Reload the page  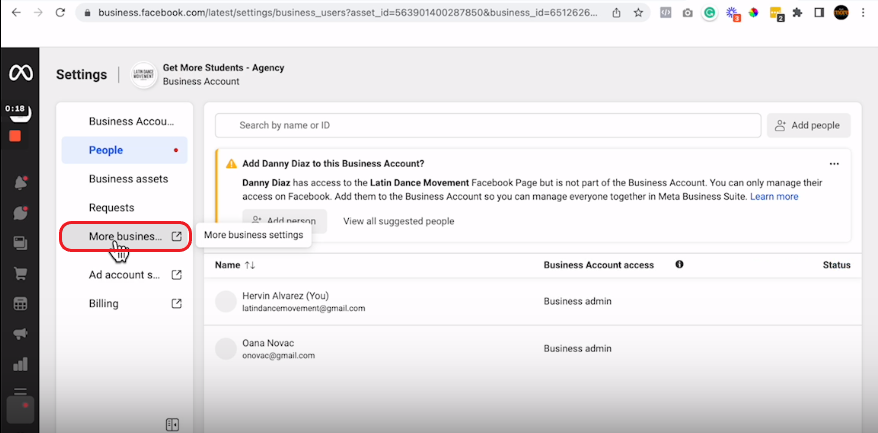point(60,12)
